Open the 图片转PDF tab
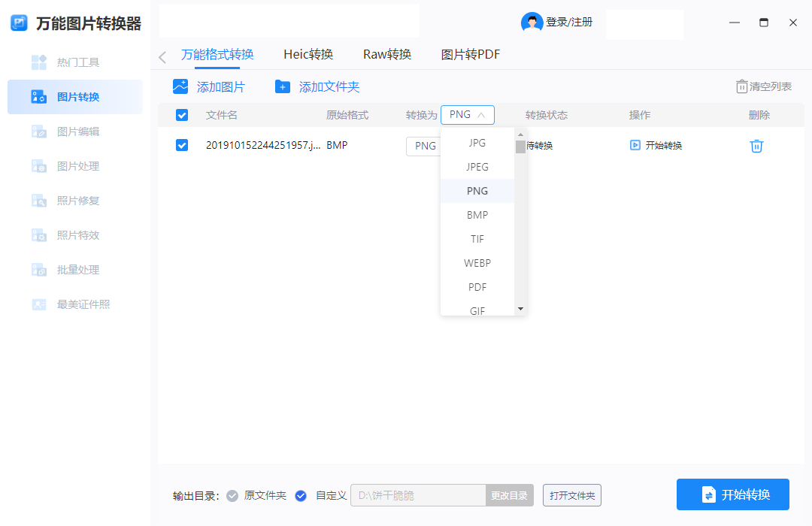Viewport: 812px width, 526px height. pyautogui.click(x=470, y=54)
